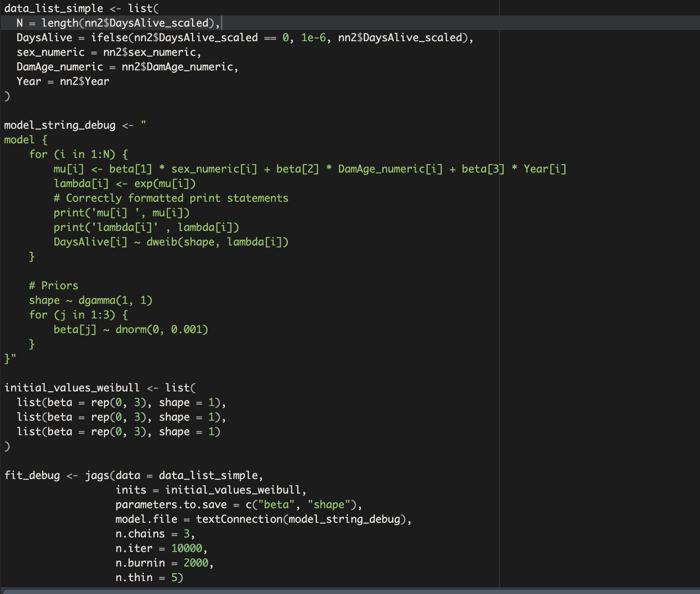Viewport: 700px width, 594px height.
Task: Click the 'dweib' distribution name
Action: coord(162,242)
